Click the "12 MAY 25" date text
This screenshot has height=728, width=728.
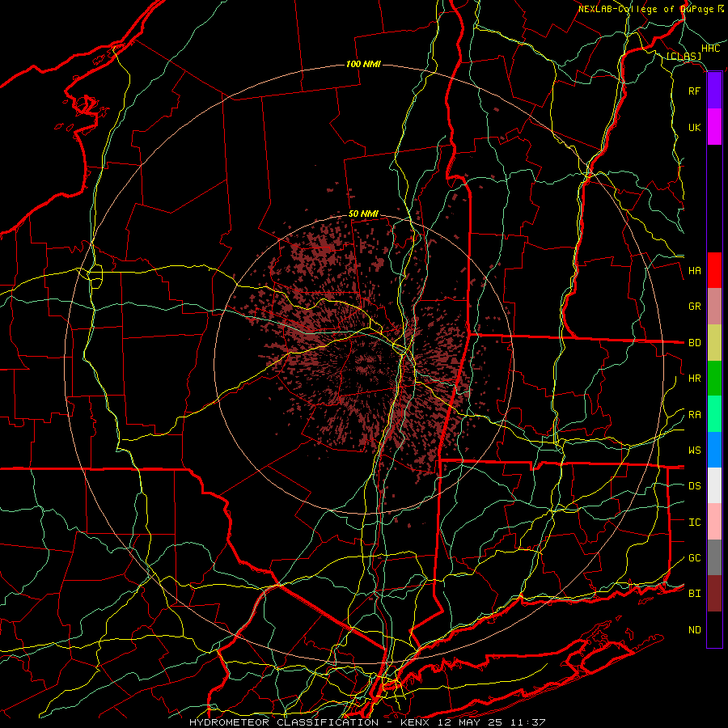coord(469,722)
